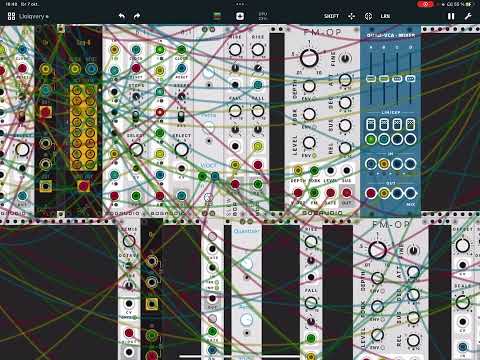The image size is (480, 360).
Task: Tap the rack view icon in toolbar
Action: click(217, 16)
